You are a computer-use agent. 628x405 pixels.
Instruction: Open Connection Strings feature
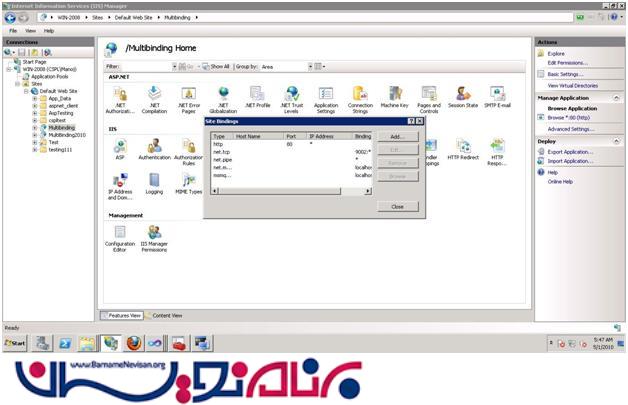pos(360,100)
